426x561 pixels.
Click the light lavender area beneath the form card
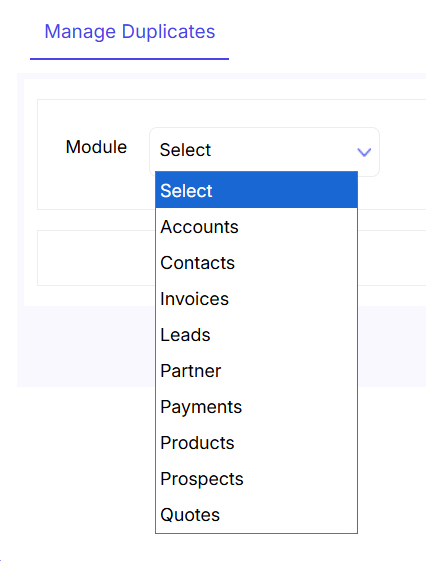86,346
